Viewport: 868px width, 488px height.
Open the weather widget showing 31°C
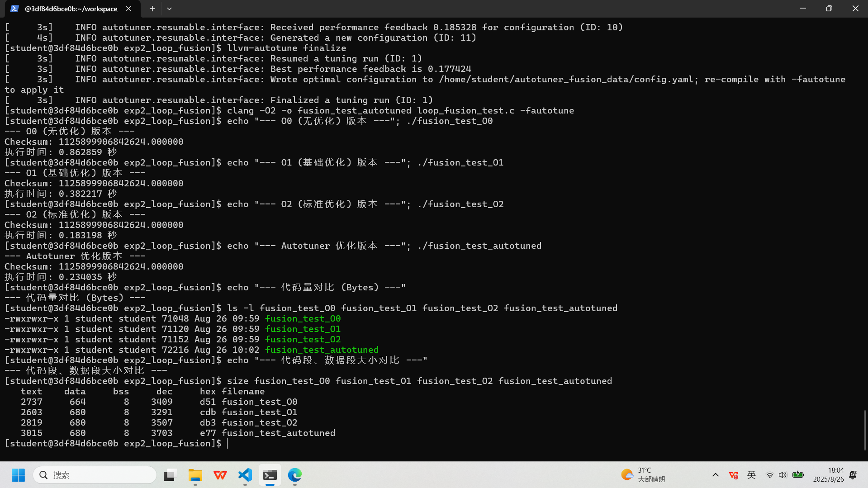[643, 475]
